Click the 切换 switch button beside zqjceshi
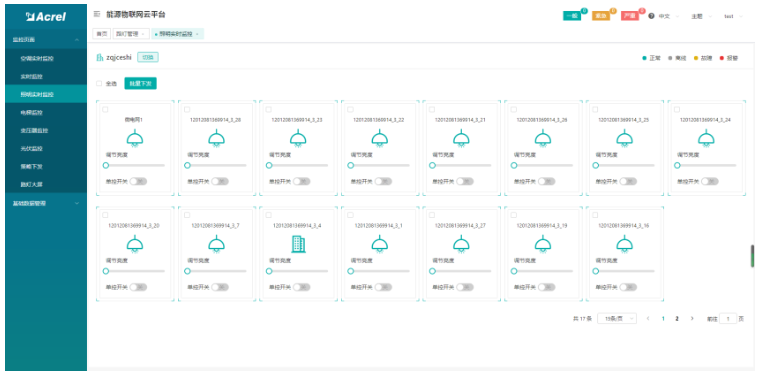This screenshot has height=374, width=760. coord(148,57)
